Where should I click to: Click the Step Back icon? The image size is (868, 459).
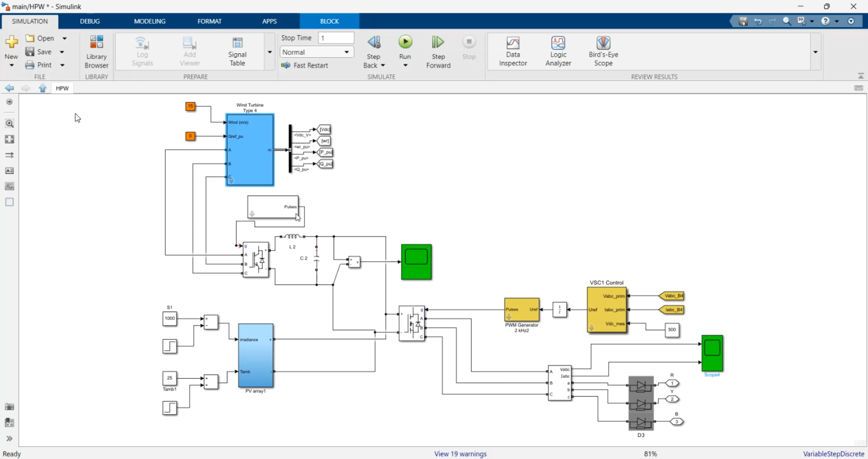(374, 42)
